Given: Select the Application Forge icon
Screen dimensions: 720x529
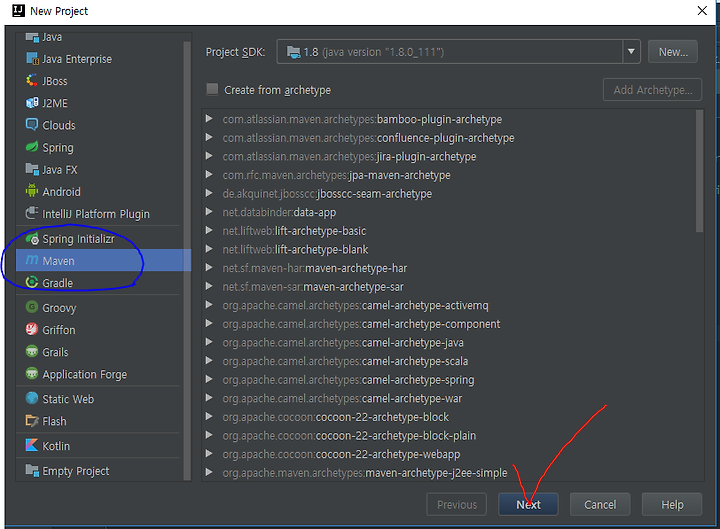Looking at the screenshot, I should click(x=32, y=373).
